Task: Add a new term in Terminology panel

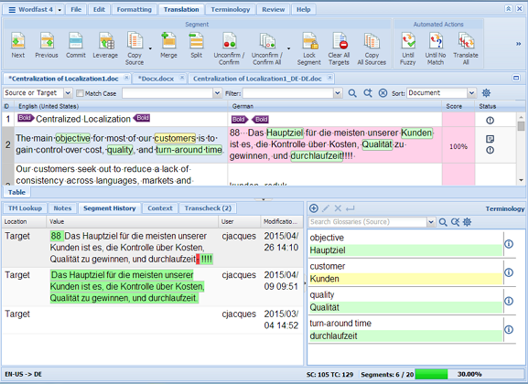Action: (314, 209)
